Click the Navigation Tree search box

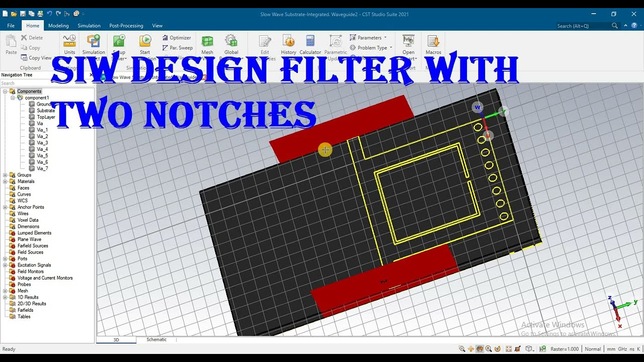(47, 83)
